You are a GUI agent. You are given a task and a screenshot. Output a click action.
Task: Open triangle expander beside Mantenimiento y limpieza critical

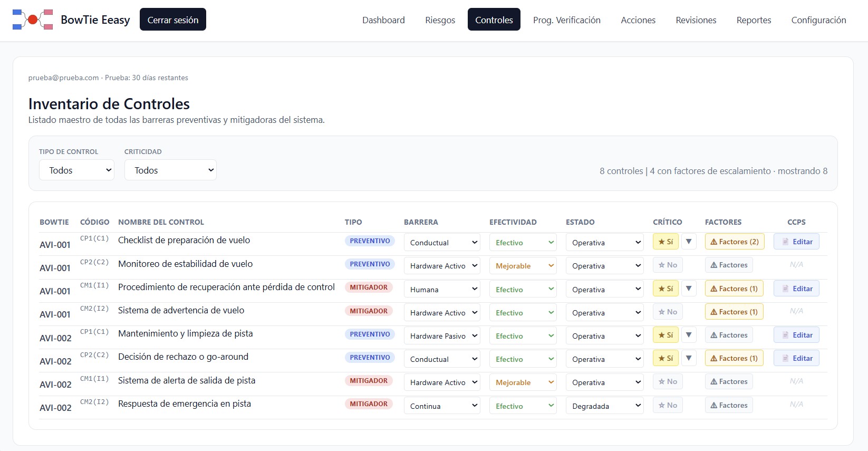click(x=689, y=335)
